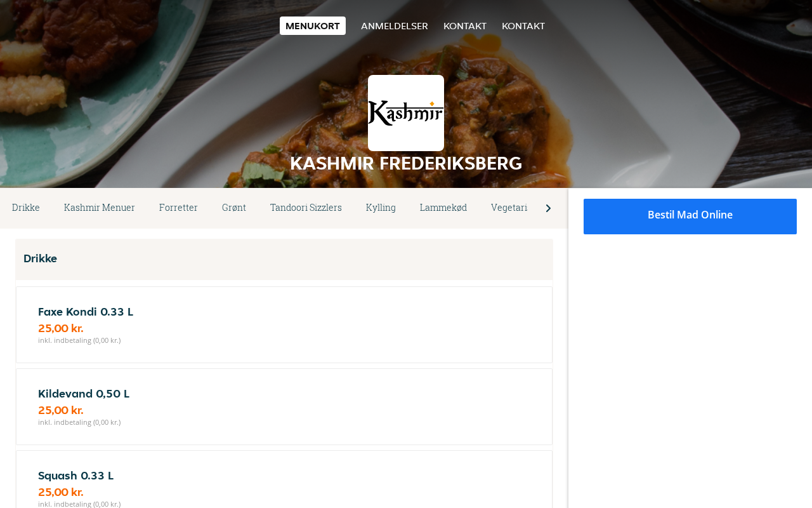The image size is (812, 508).
Task: Go to the Lammekød category
Action: [x=443, y=208]
